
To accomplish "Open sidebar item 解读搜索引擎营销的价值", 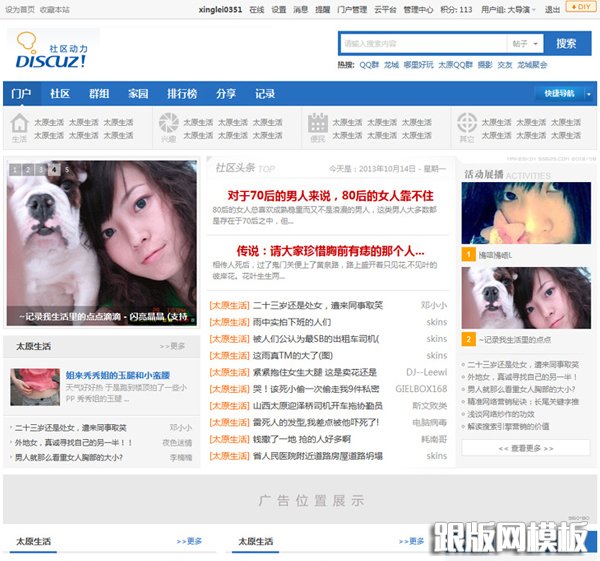I will (x=508, y=426).
